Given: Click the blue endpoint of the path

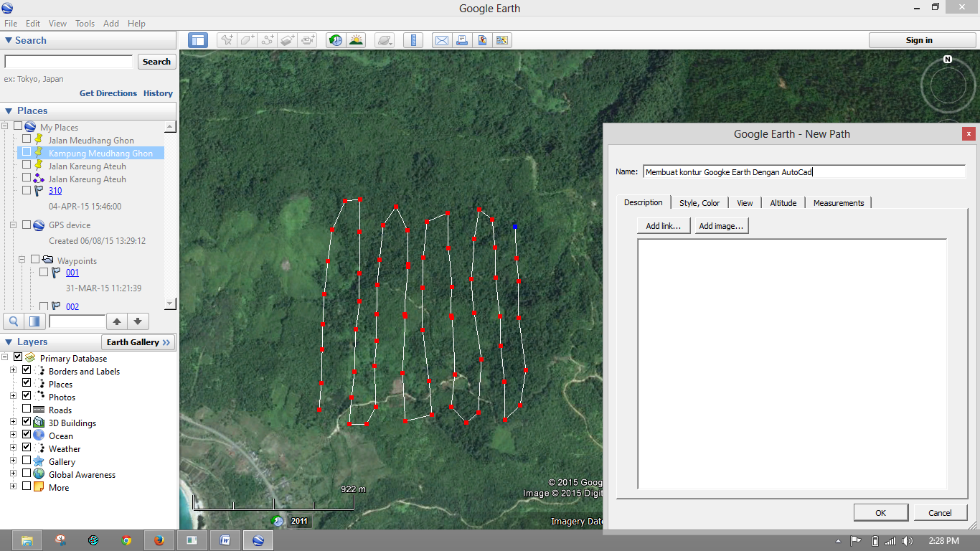Looking at the screenshot, I should pyautogui.click(x=515, y=227).
